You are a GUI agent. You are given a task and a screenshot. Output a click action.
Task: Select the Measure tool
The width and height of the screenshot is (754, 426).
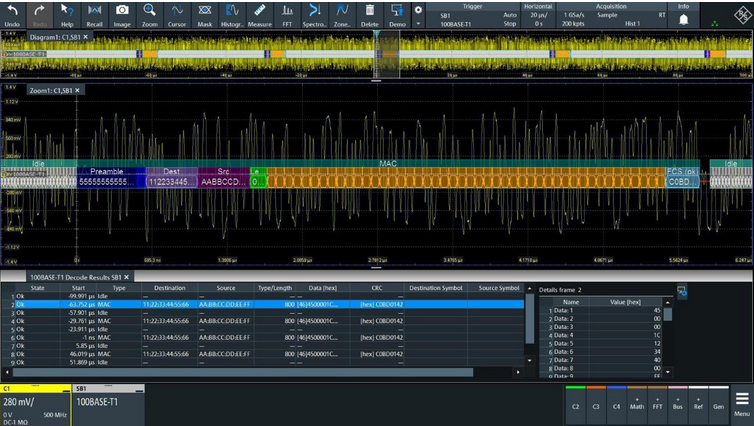click(x=260, y=15)
